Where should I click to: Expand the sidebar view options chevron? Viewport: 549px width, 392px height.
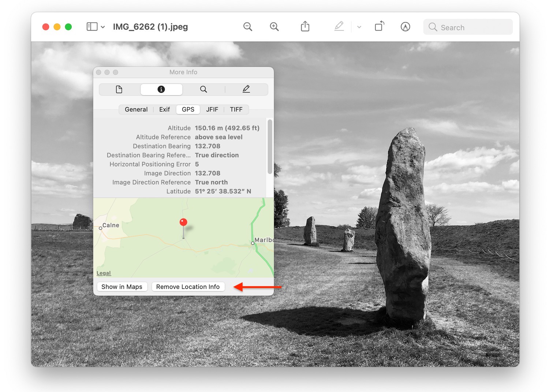point(103,27)
